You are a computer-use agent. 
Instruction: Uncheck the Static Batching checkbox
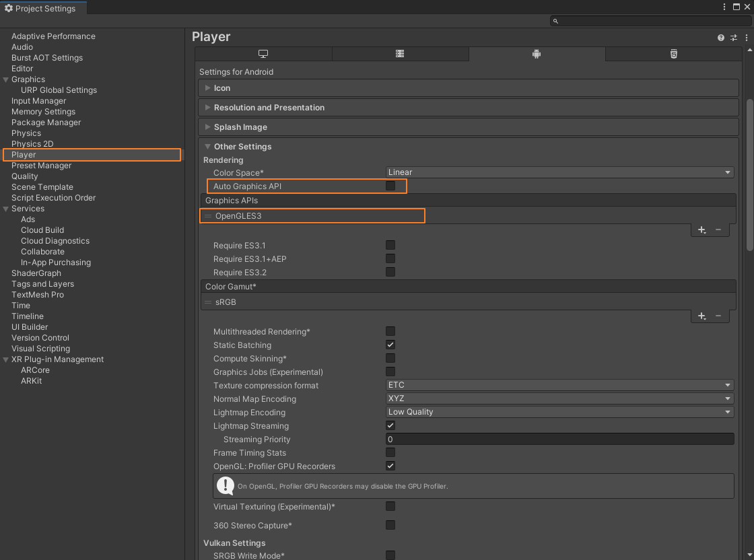390,345
